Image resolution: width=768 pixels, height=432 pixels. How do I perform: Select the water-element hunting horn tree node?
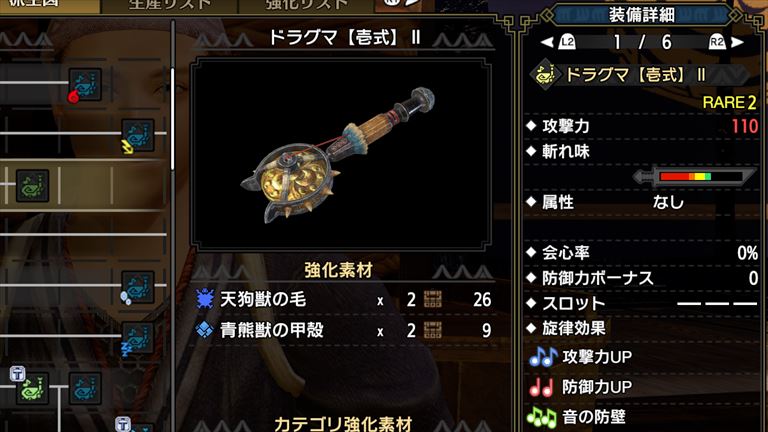click(138, 287)
